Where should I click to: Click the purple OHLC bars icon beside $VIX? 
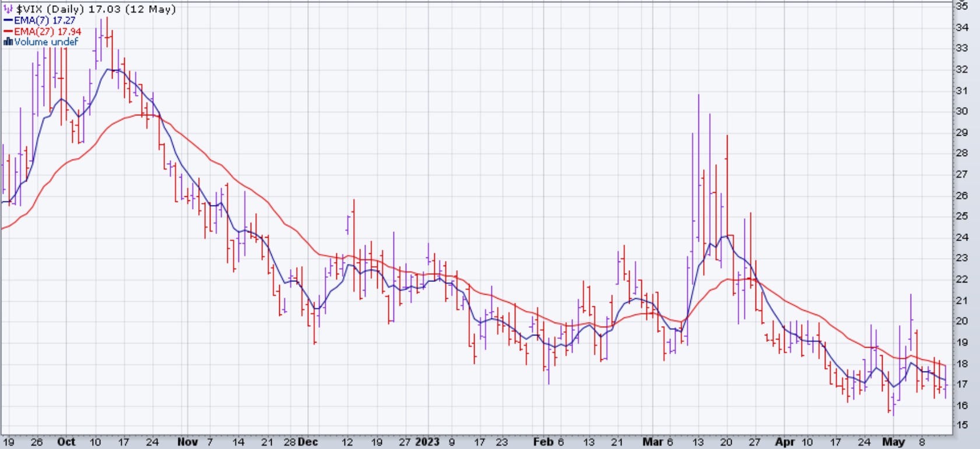[8, 9]
